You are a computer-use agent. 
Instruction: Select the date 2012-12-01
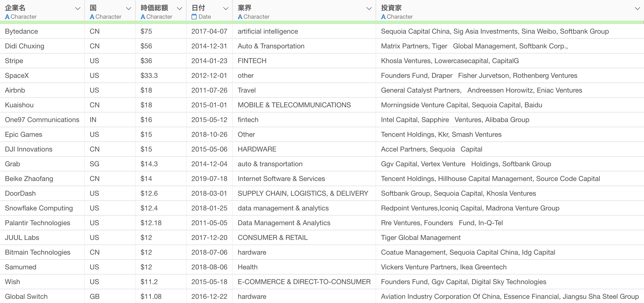point(209,75)
